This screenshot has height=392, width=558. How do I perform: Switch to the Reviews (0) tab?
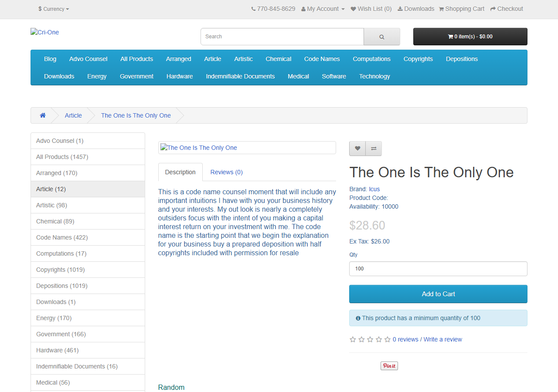pos(227,172)
